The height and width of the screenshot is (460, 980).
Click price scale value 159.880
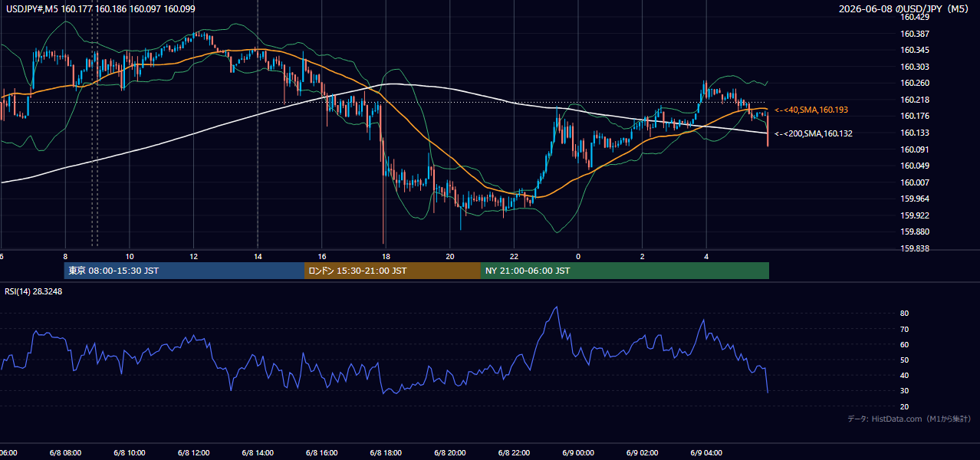point(916,232)
